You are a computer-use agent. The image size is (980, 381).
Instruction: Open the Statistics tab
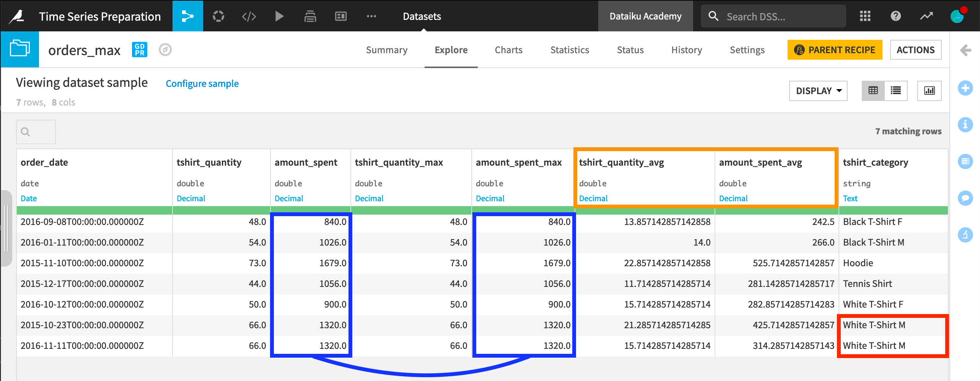(570, 50)
